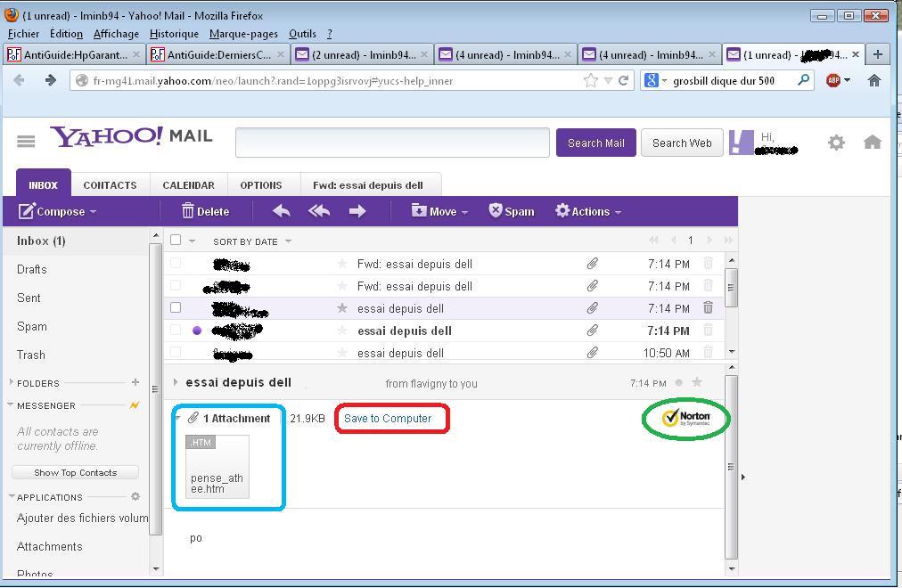Tick checkbox of hovered 'essai depuis dell' row
This screenshot has width=902, height=588.
click(x=176, y=307)
